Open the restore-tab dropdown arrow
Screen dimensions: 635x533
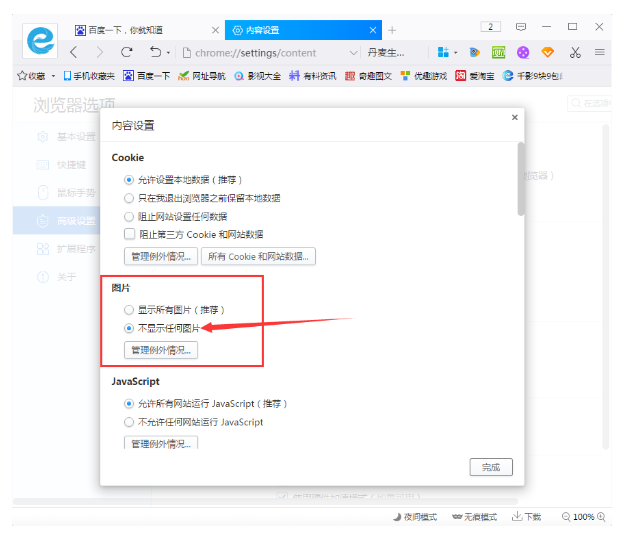click(168, 53)
